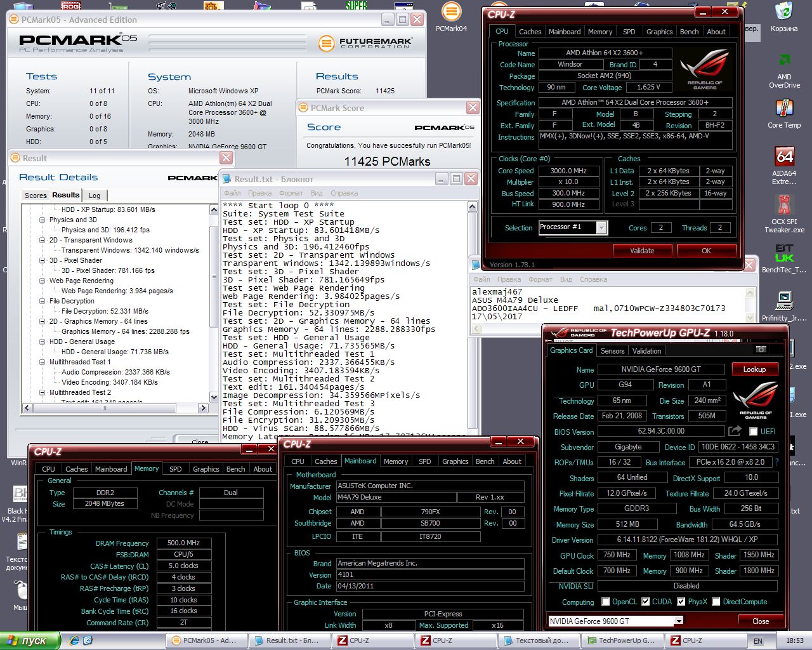Viewport: 812px width, 650px height.
Task: Open the Bench tab in the CPU-Z processor window
Action: (689, 32)
